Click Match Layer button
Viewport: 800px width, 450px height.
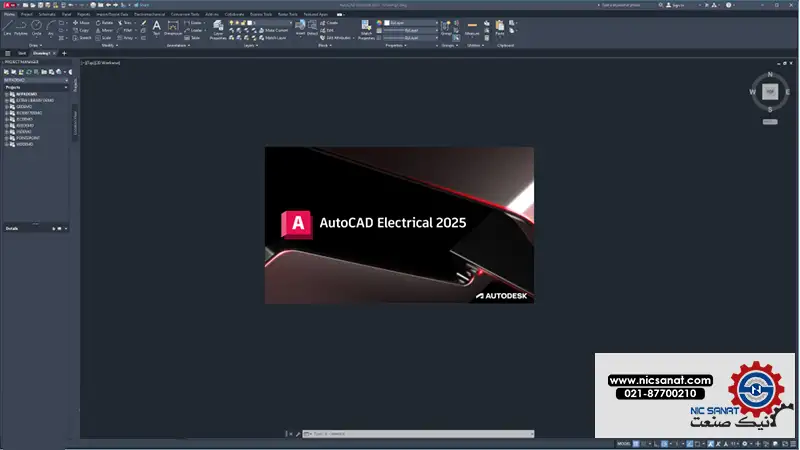coord(272,38)
